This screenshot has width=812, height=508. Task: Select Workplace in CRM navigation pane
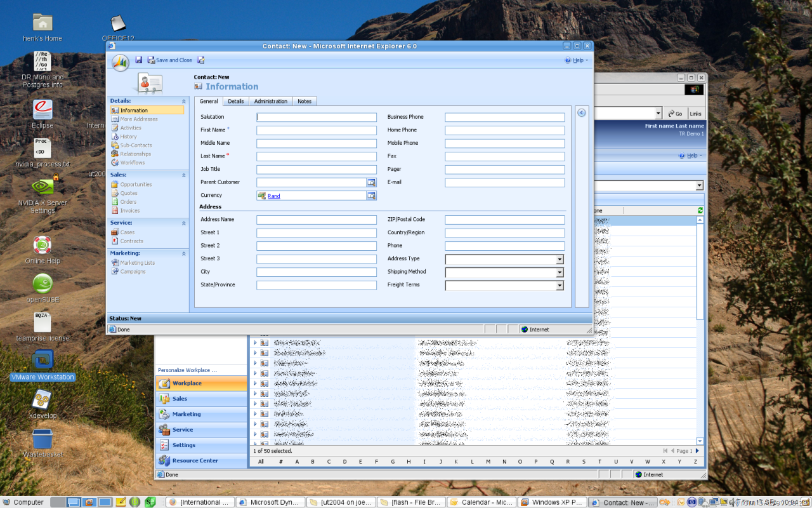[x=201, y=383]
